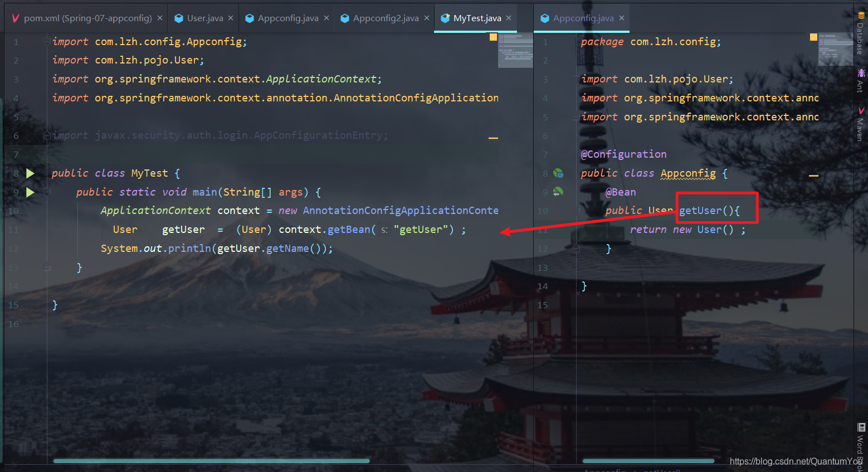868x472 pixels.
Task: Click Spring configuration gutter icon on line 8
Action: click(x=558, y=173)
